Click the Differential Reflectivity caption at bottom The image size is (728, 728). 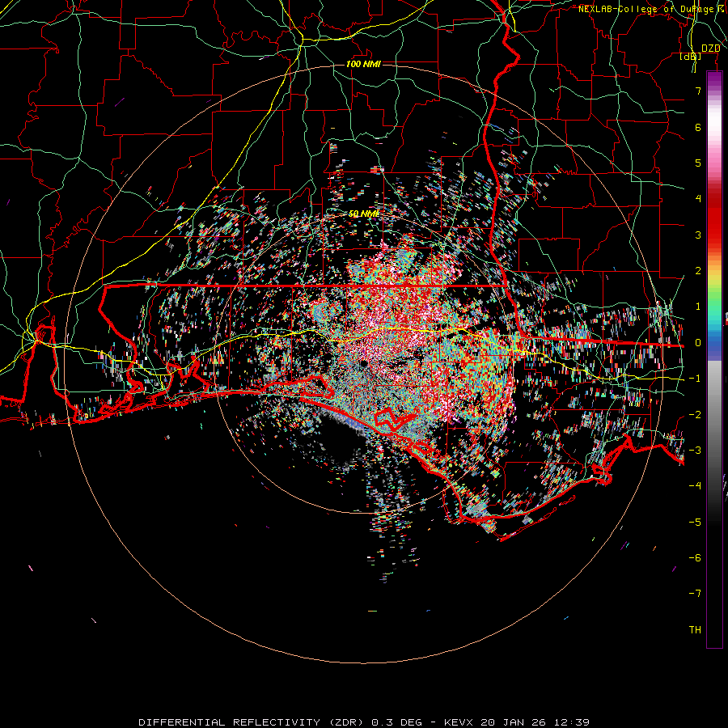(x=364, y=722)
